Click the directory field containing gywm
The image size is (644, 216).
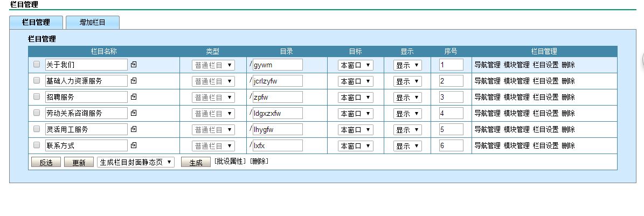click(277, 65)
